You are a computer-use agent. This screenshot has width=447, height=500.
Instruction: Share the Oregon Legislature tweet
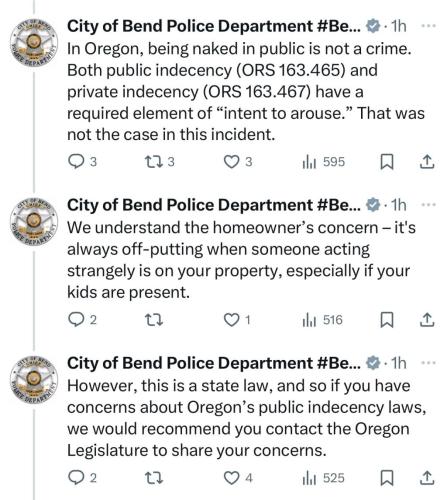click(x=427, y=478)
